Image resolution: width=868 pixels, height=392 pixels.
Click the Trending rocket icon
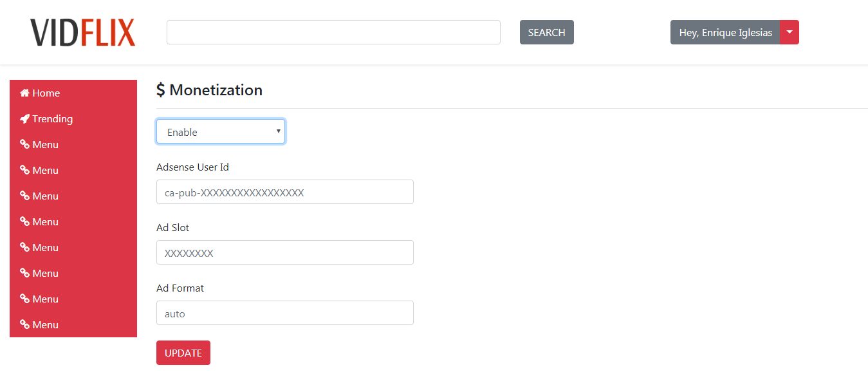[x=24, y=119]
